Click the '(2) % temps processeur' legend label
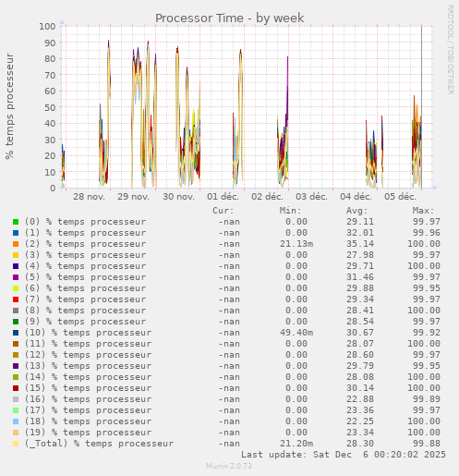Image resolution: width=459 pixels, height=476 pixels. pos(85,244)
